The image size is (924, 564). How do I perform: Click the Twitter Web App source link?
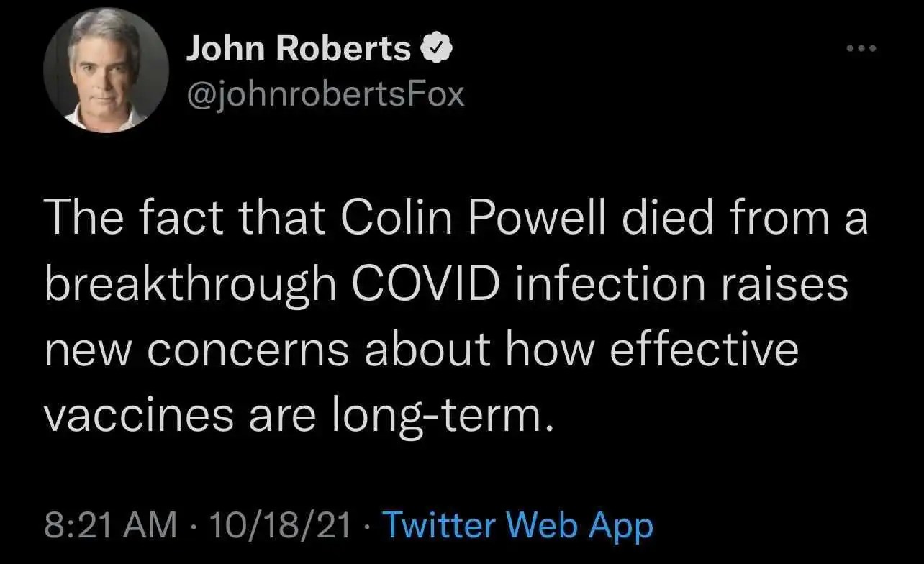coord(517,525)
